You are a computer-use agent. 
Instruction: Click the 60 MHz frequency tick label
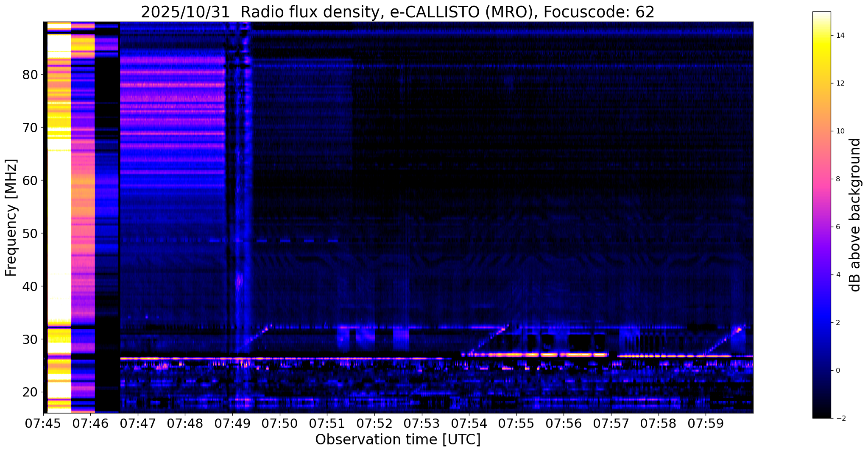click(x=30, y=180)
